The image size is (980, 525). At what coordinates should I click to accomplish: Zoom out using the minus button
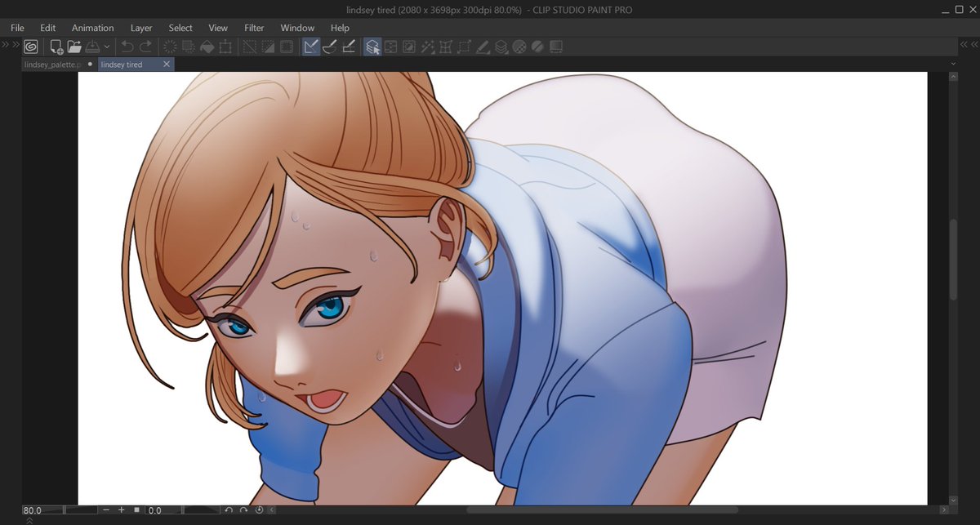click(x=106, y=510)
